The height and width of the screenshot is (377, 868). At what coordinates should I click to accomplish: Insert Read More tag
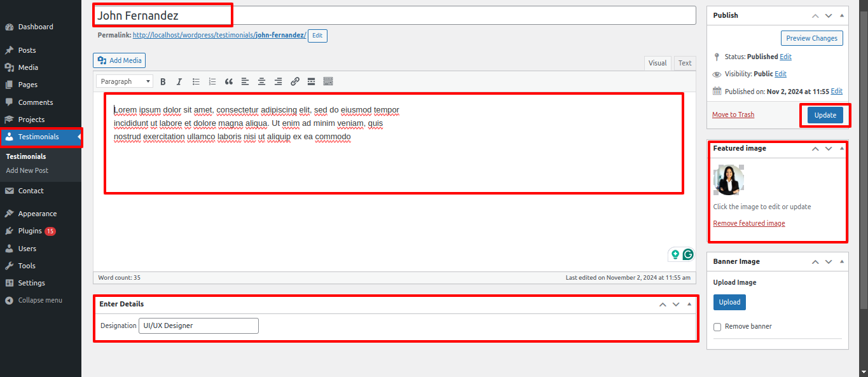pyautogui.click(x=312, y=81)
